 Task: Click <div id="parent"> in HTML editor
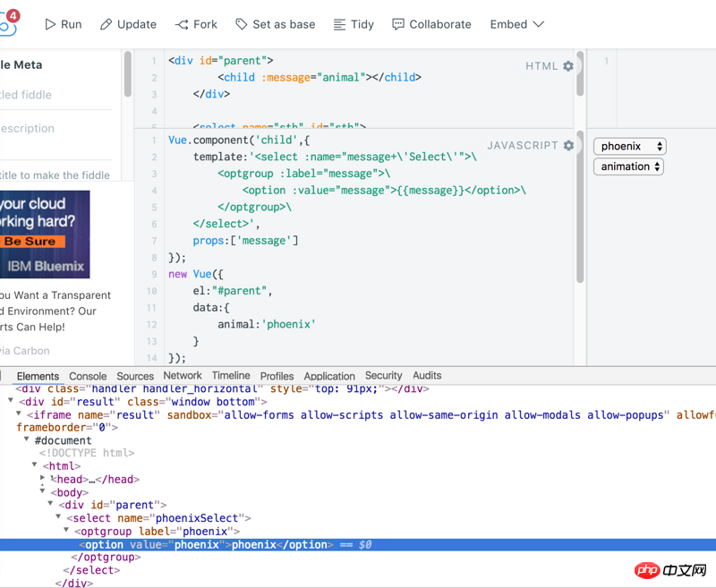point(220,61)
